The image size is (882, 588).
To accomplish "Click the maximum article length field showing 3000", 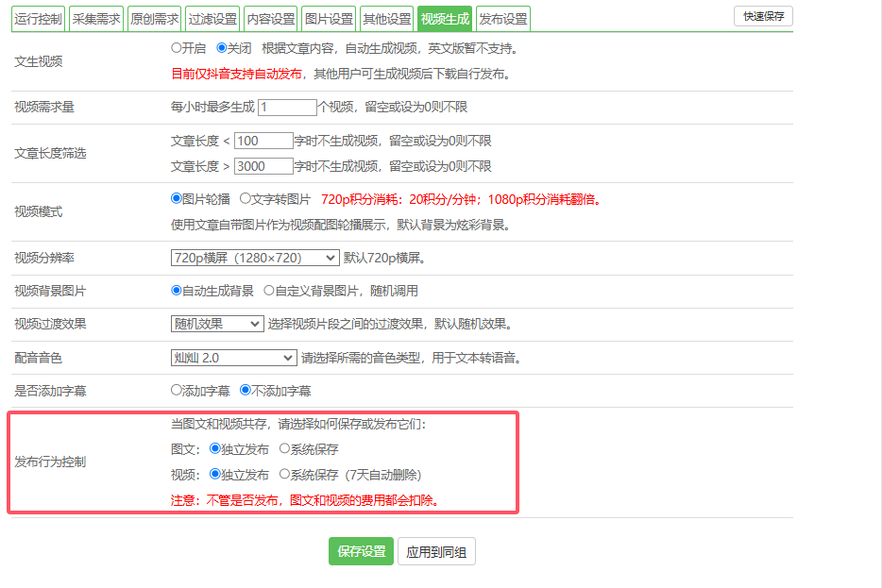I will (x=263, y=166).
